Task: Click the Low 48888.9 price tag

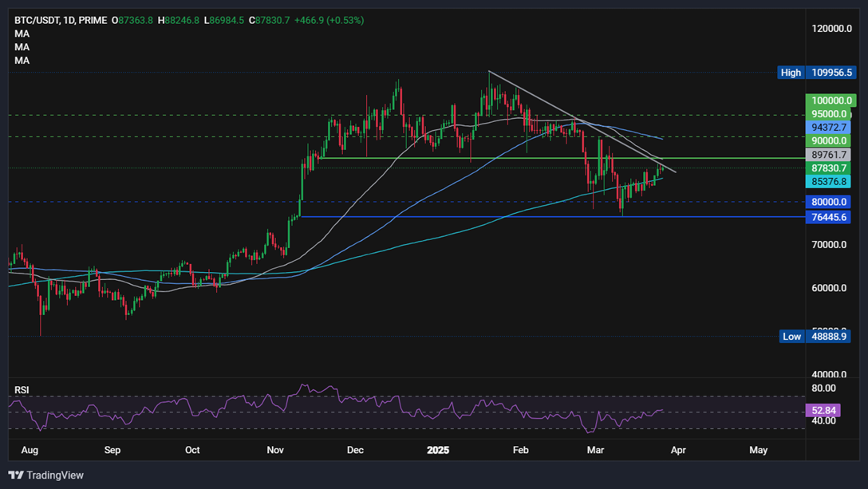Action: pyautogui.click(x=815, y=336)
